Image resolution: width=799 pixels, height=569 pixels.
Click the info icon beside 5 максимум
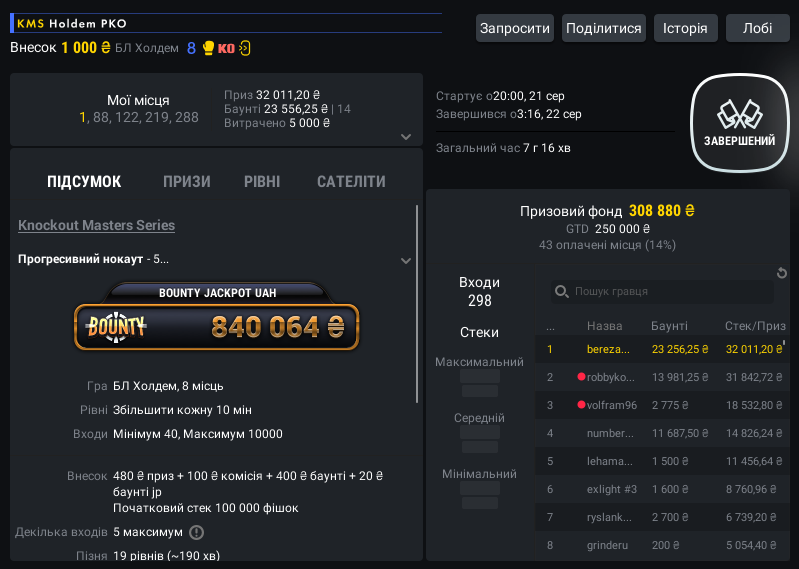[196, 532]
